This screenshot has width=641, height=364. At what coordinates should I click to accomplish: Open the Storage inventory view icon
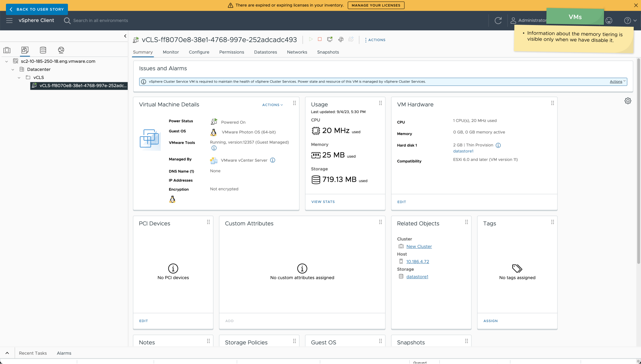[43, 50]
